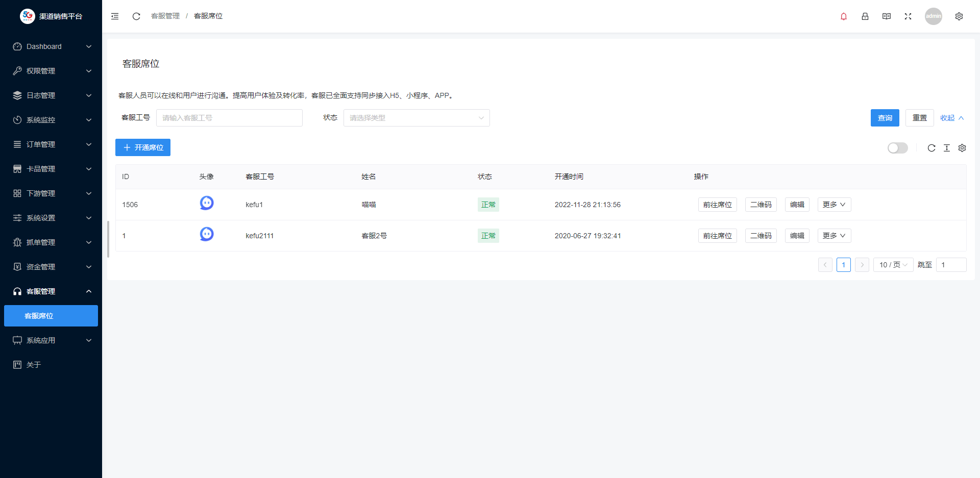Expand 系统监控 menu

coord(51,120)
